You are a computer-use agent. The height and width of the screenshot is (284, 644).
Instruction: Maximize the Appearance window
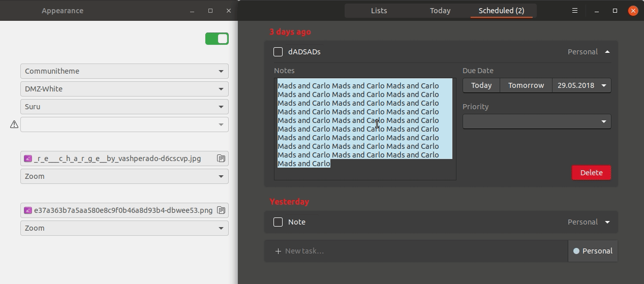[210, 11]
